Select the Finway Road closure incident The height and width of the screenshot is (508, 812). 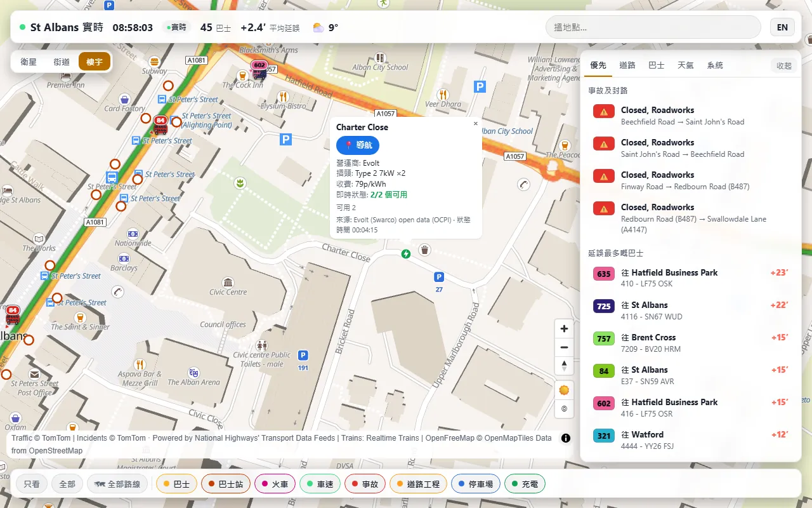click(x=691, y=180)
